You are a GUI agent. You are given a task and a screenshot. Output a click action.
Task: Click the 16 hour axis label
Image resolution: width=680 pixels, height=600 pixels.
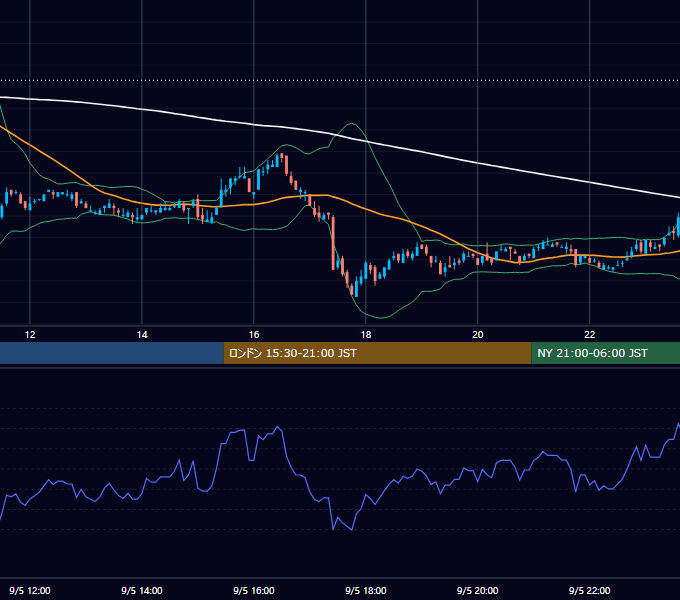tap(254, 335)
